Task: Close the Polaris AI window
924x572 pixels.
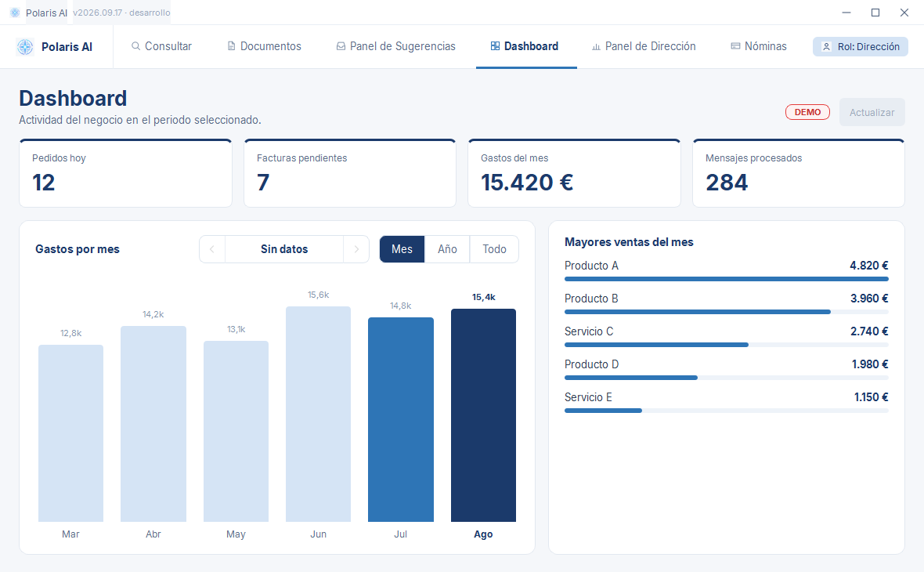Action: (904, 13)
